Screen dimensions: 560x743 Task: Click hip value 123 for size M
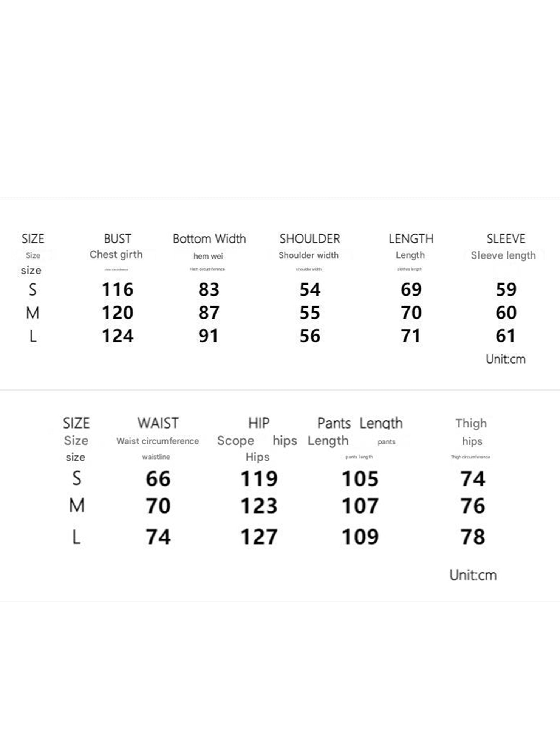pos(259,506)
